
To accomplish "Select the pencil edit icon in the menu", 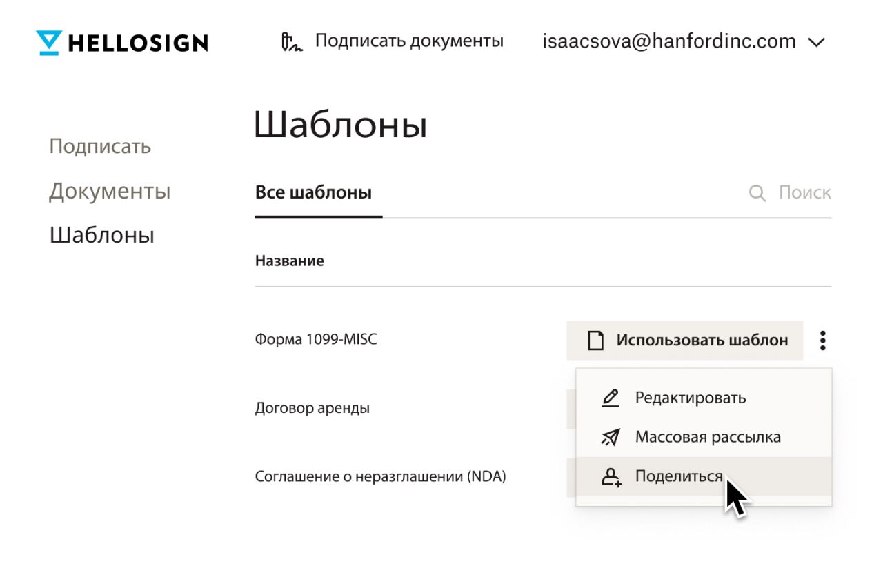I will click(x=611, y=397).
